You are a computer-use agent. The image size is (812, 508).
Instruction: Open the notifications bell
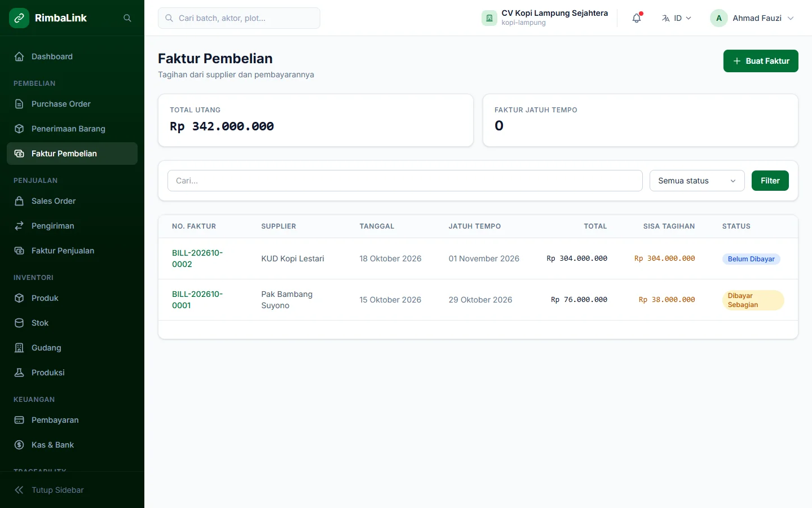637,18
